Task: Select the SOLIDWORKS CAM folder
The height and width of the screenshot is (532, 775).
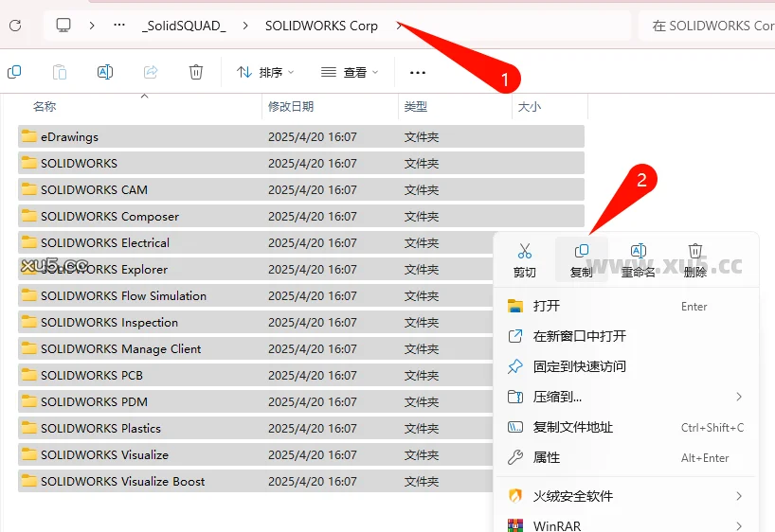Action: pos(94,189)
